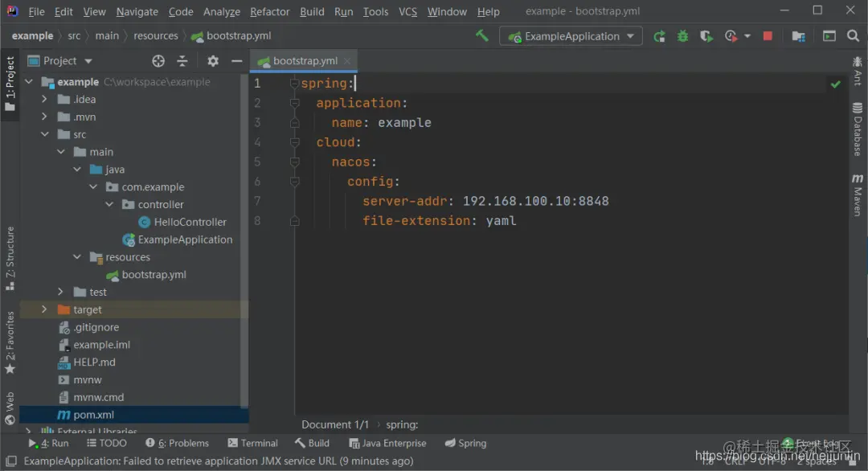This screenshot has width=868, height=471.
Task: Toggle the 1: Project side tab
Action: [x=10, y=83]
